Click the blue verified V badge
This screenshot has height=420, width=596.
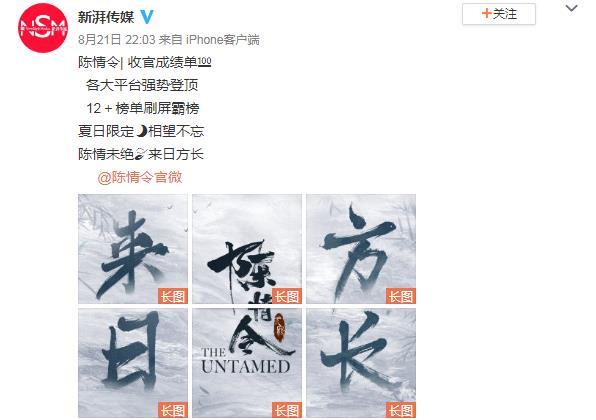pyautogui.click(x=147, y=17)
